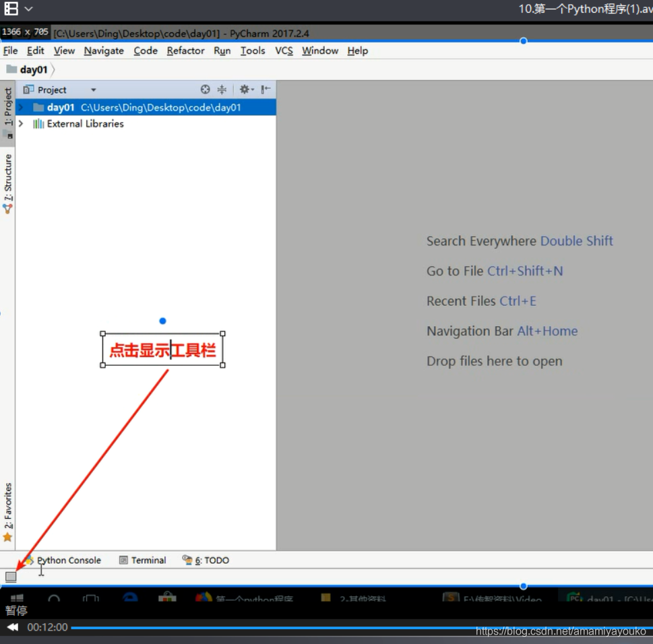Image resolution: width=653 pixels, height=644 pixels.
Task: Open the Project panel gear settings
Action: tap(247, 90)
